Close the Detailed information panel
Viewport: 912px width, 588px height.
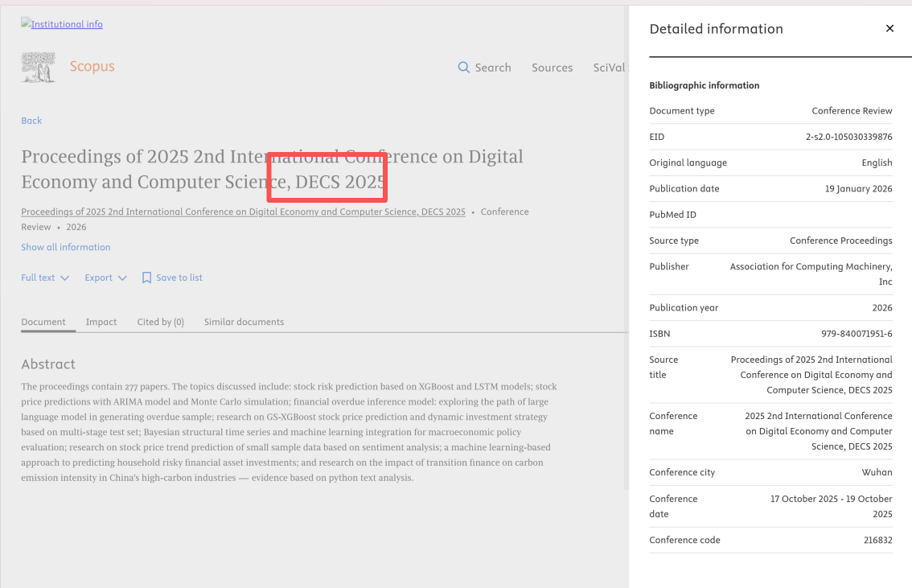(x=889, y=29)
